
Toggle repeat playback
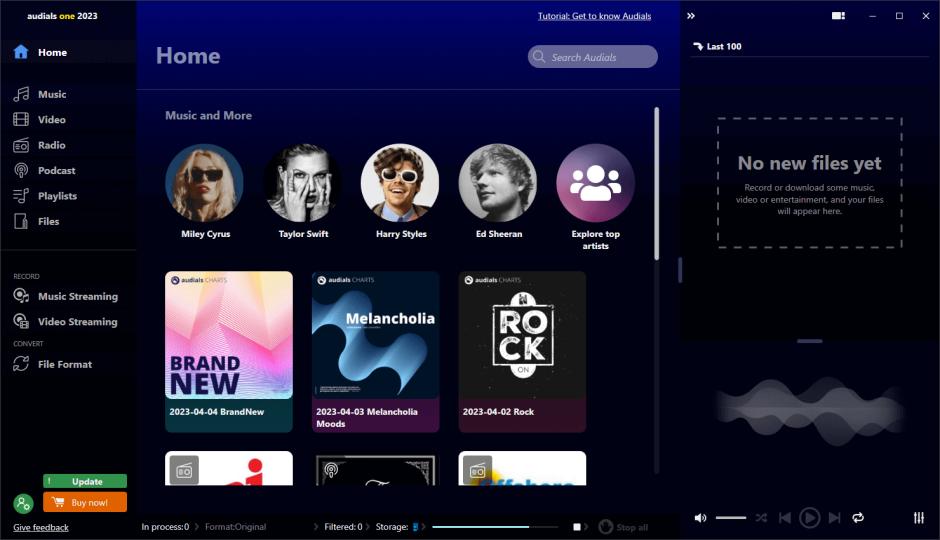(858, 518)
